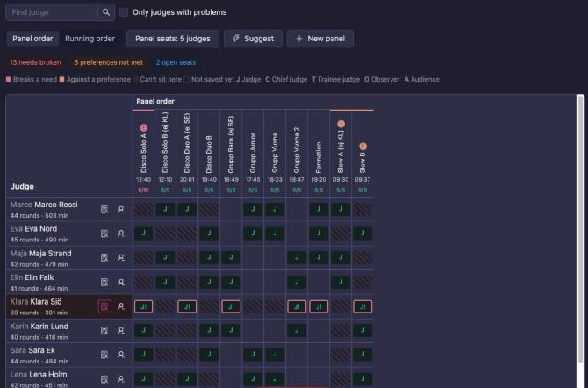
Task: Toggle Eva Nord seat in Disco Solo A
Action: (143, 234)
